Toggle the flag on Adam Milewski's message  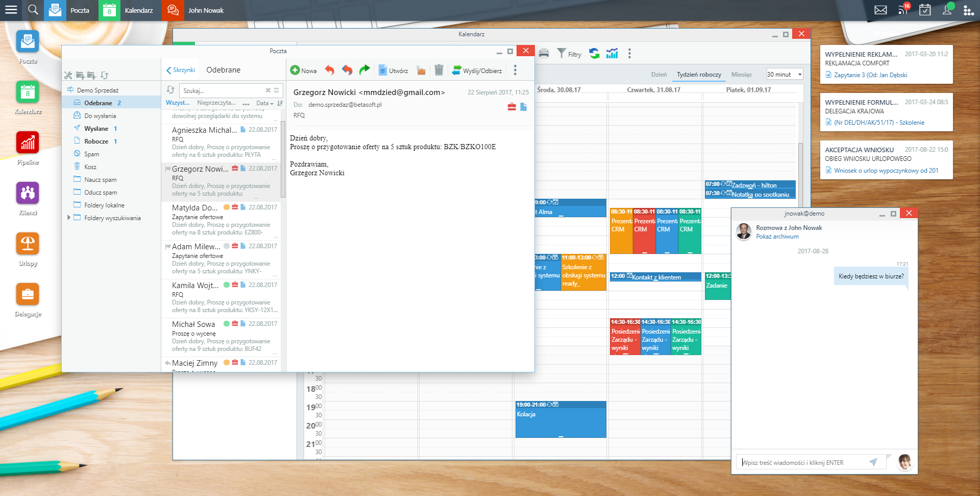167,246
